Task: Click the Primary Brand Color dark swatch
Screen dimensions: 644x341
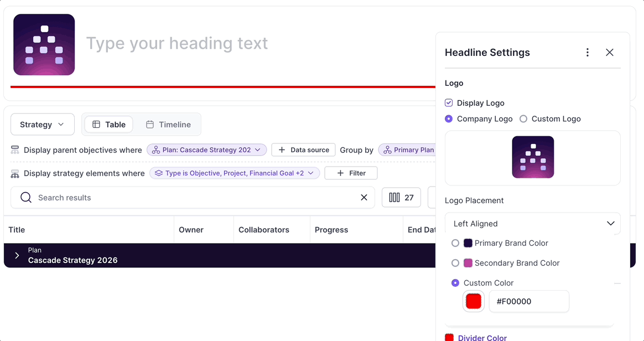Action: pyautogui.click(x=468, y=243)
